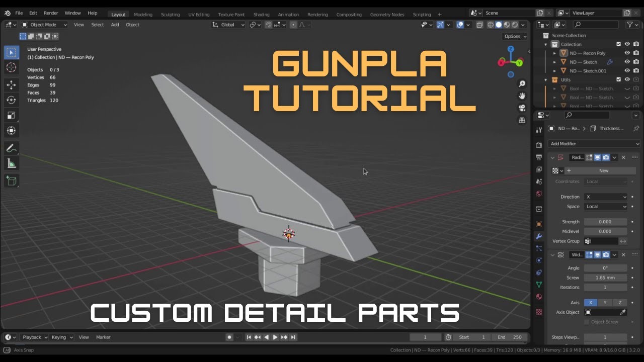Click the pin icon in properties header

click(636, 128)
